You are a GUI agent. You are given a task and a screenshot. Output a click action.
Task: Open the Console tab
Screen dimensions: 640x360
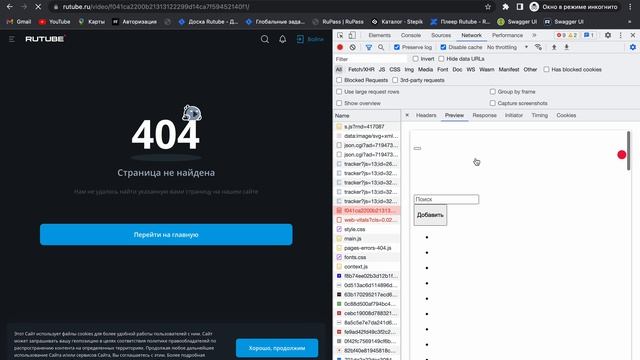click(411, 36)
